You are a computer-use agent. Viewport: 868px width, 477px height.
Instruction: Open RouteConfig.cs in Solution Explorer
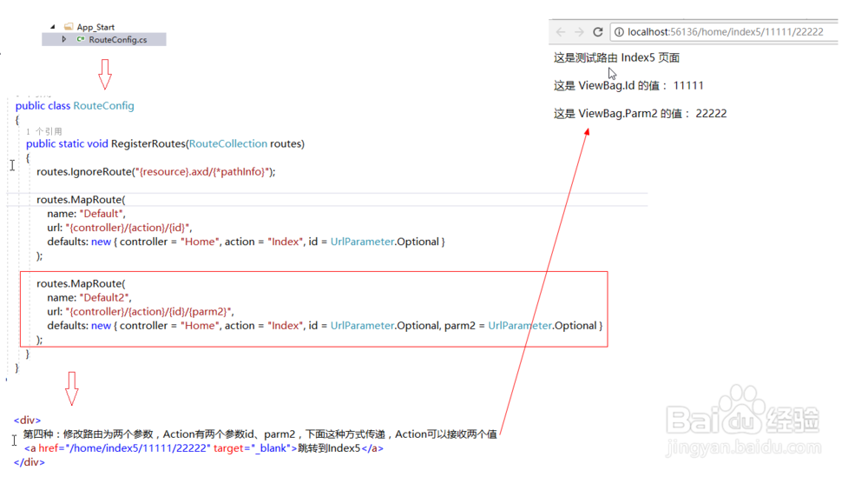(104, 39)
